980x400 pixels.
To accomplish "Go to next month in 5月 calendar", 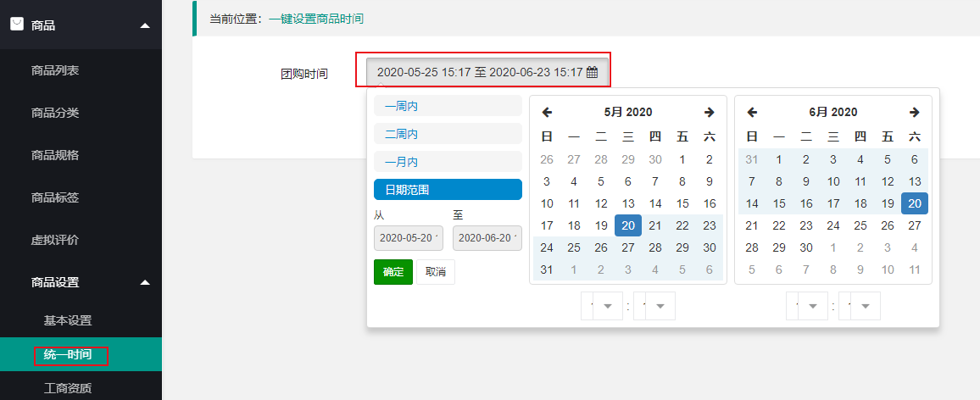I will [710, 113].
